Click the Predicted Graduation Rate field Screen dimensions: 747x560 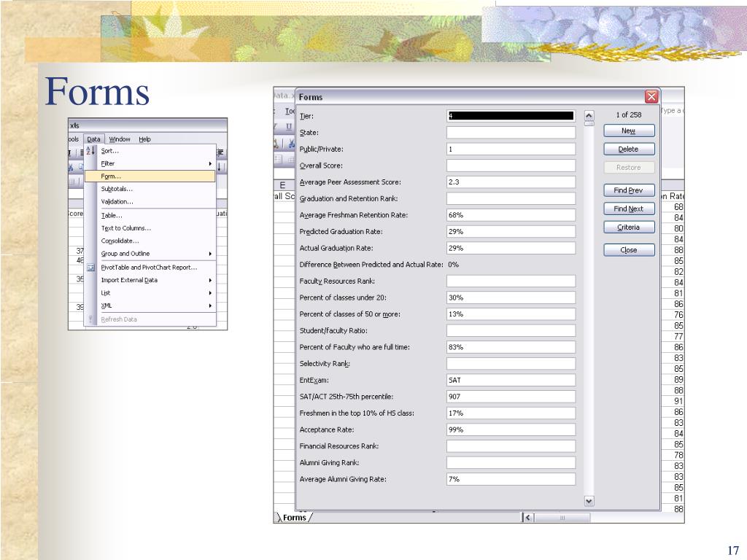point(511,231)
